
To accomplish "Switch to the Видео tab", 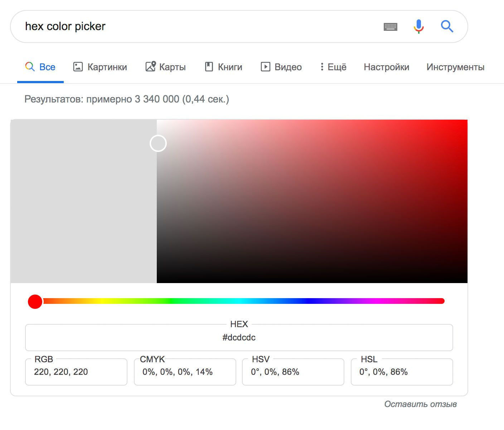I will point(281,67).
